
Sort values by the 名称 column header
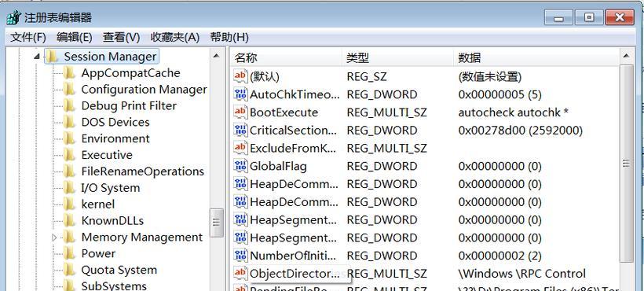pos(285,57)
